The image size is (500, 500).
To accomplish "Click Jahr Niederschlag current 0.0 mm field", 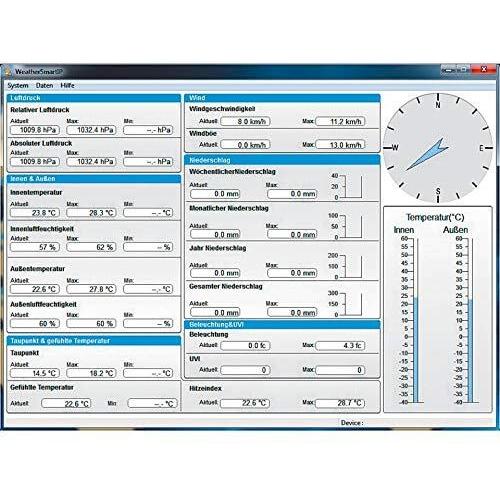I will (x=215, y=273).
